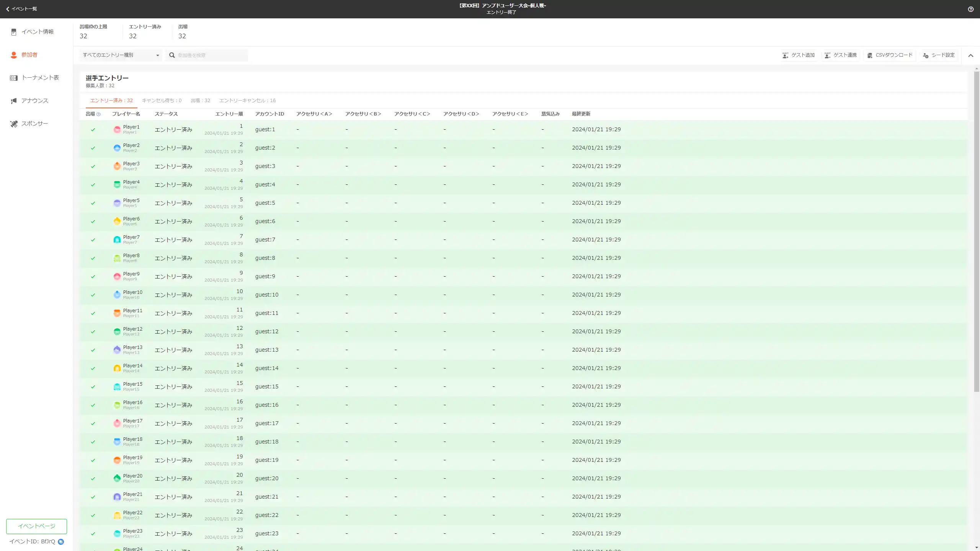
Task: Click the ゲスト追加 button
Action: 799,55
